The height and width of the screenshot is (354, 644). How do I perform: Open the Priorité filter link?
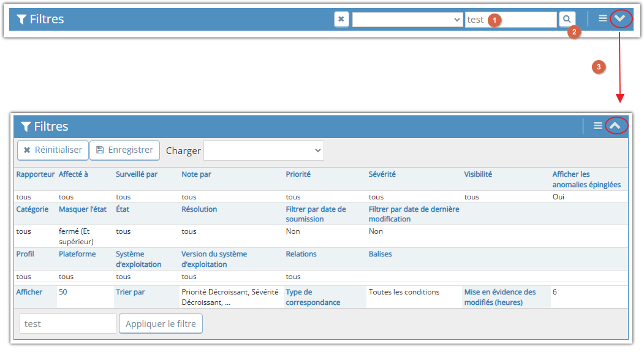click(x=298, y=174)
